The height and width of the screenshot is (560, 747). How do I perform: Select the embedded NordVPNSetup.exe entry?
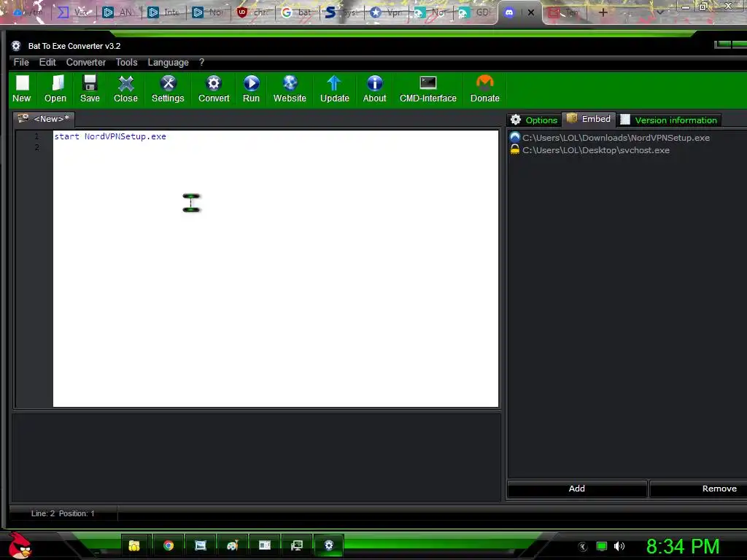point(610,138)
